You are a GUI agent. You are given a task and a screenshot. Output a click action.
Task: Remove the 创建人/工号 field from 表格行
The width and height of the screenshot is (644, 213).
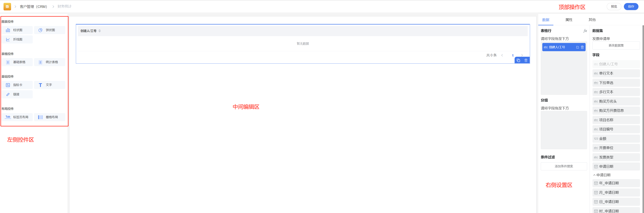(582, 47)
